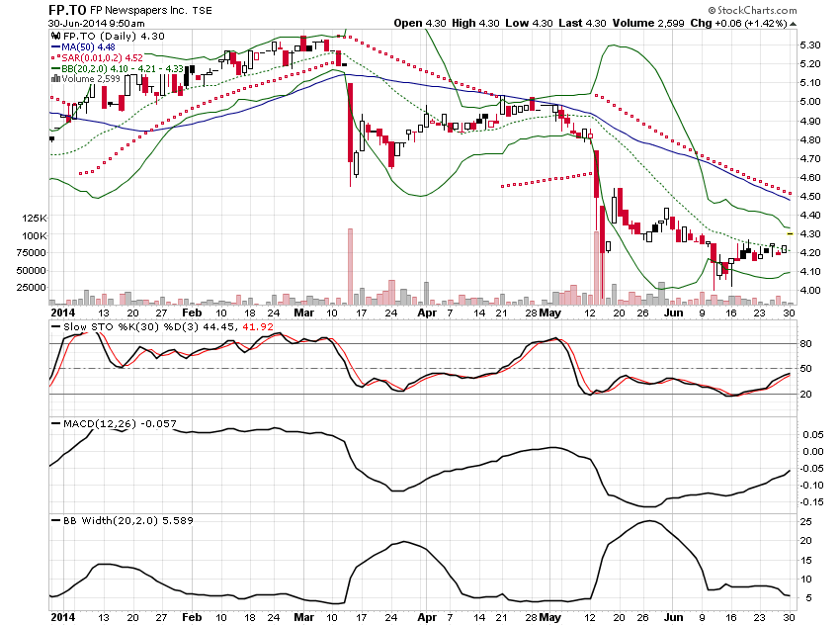Click the red 41.92 stochastic %D value
This screenshot has height=626, width=840.
pyautogui.click(x=258, y=326)
